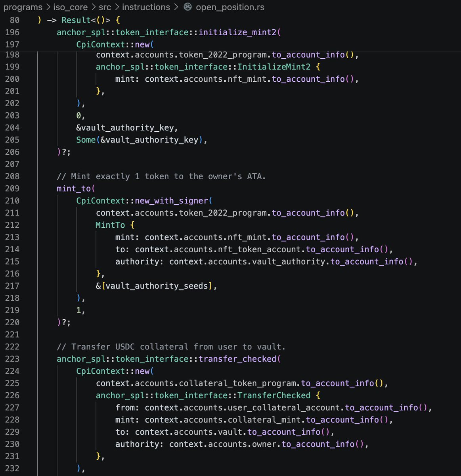Jump to sticky line with initialize_mint2 call
Image resolution: width=461 pixels, height=476 pixels.
(168, 32)
